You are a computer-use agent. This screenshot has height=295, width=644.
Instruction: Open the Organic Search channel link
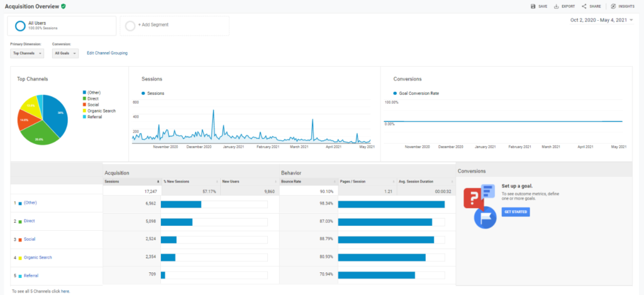click(38, 257)
